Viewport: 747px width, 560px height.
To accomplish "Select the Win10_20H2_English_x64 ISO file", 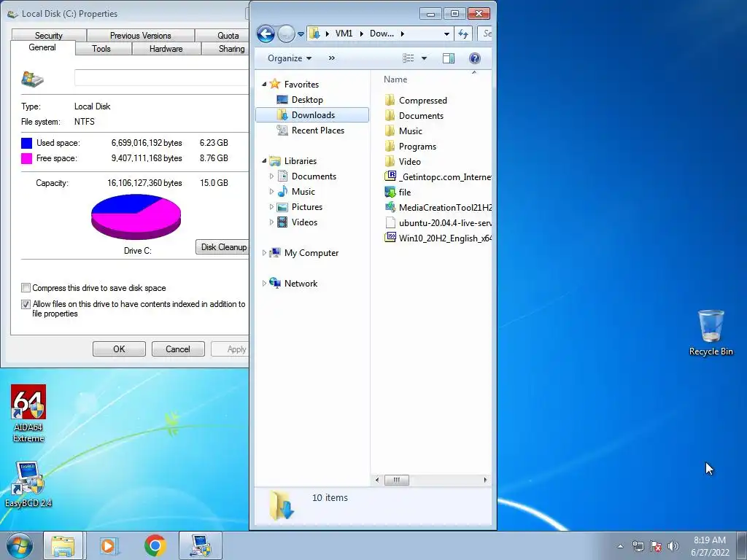I will pyautogui.click(x=438, y=238).
